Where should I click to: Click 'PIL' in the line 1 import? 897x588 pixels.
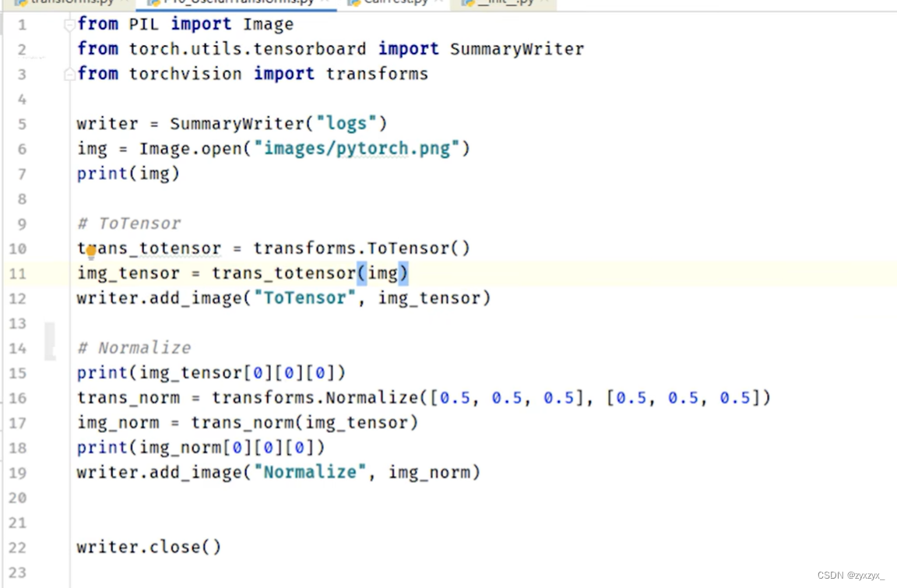143,24
